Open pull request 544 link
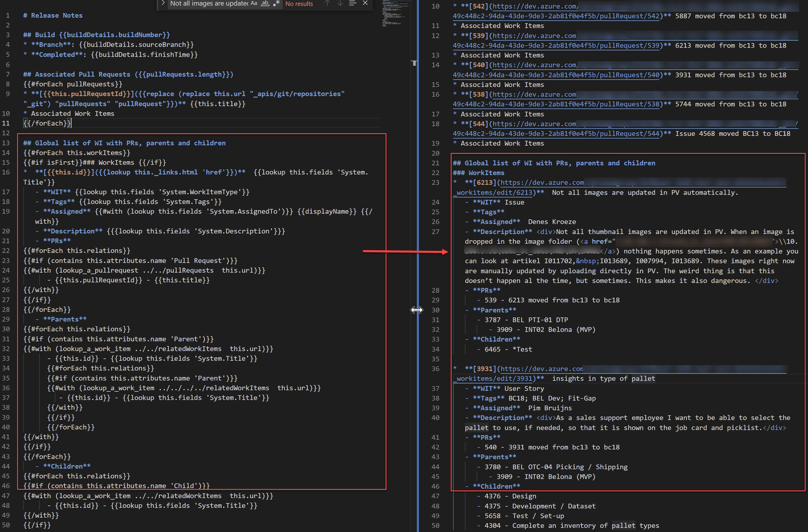The height and width of the screenshot is (532, 808). pyautogui.click(x=556, y=134)
